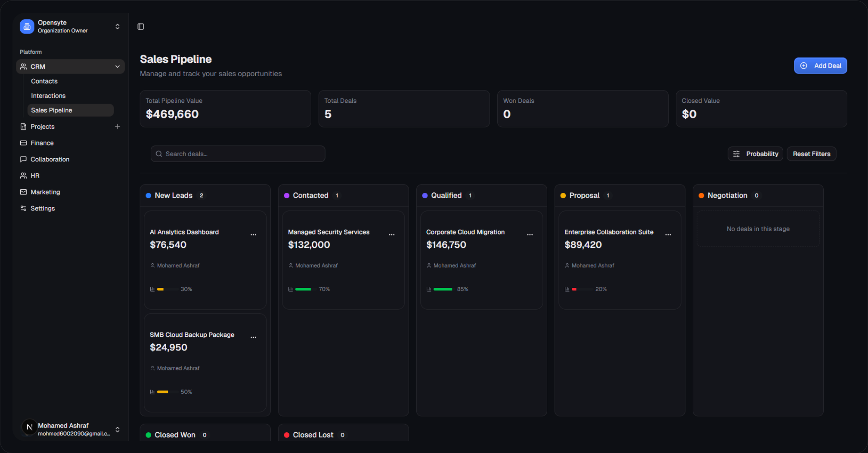The image size is (868, 453).
Task: Open options menu for Corporate Cloud Migration
Action: (530, 234)
